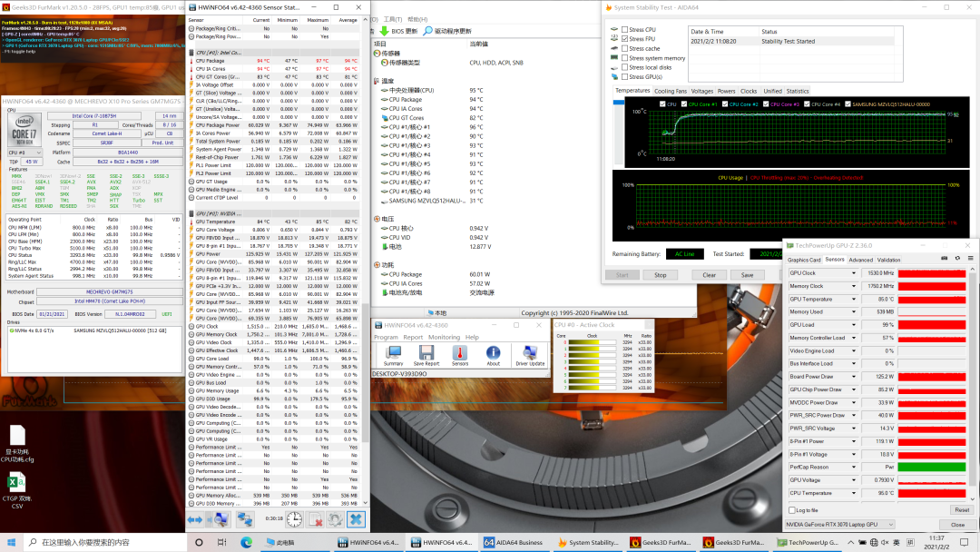Click the GPU-Z refresh icon

(956, 259)
